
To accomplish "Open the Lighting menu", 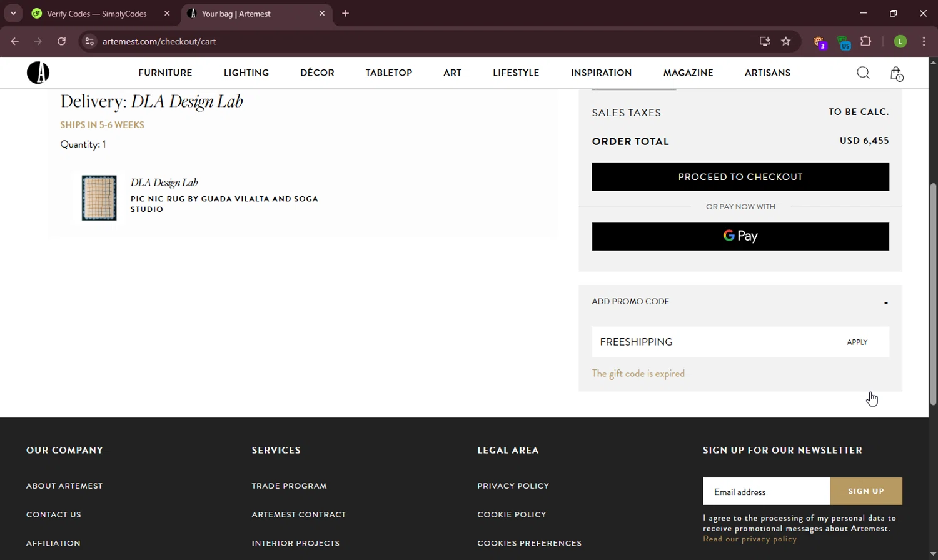I will click(x=246, y=72).
